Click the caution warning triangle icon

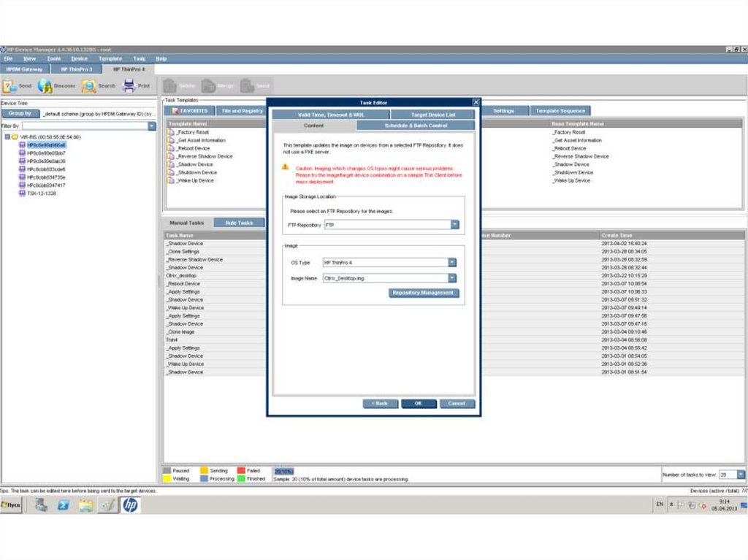[x=286, y=167]
